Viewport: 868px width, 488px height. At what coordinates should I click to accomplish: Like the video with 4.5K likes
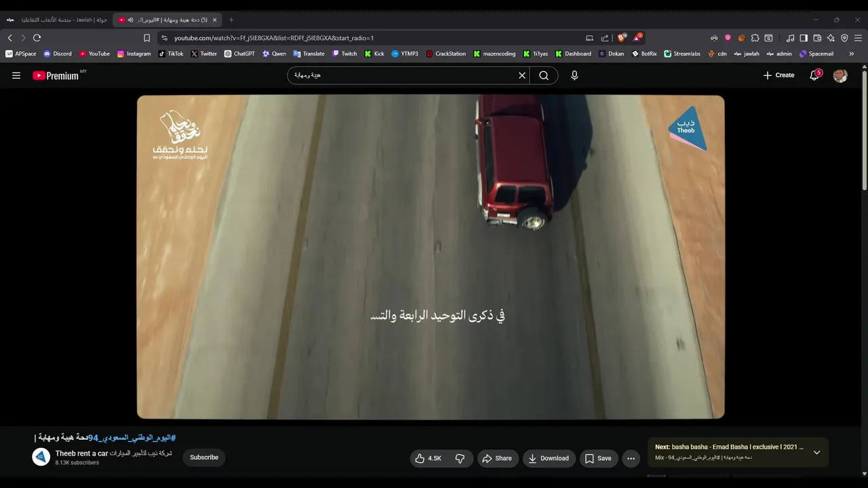click(x=428, y=458)
